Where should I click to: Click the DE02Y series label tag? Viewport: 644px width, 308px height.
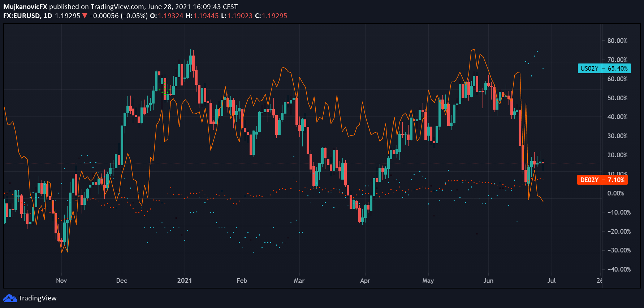(x=589, y=180)
